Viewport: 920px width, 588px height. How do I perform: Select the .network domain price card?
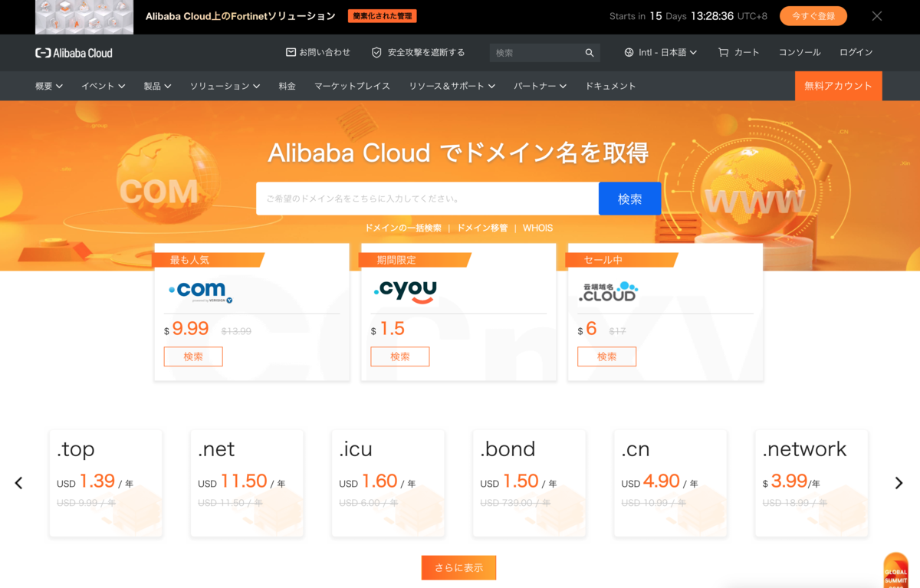(x=811, y=483)
